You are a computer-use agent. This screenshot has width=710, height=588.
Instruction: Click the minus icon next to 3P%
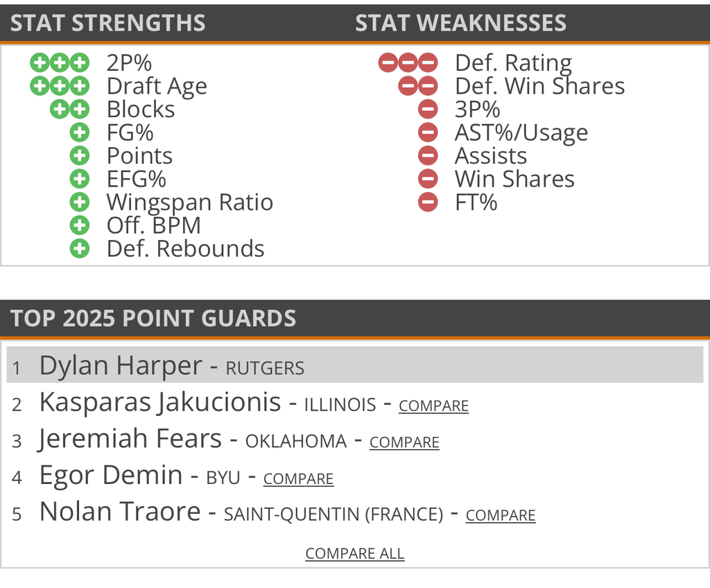click(428, 110)
